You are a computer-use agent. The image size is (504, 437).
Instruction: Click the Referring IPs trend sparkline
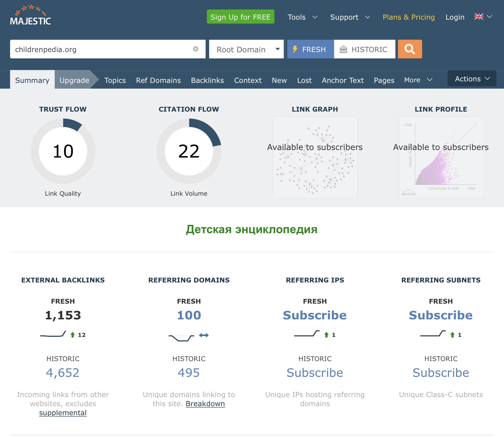(x=307, y=334)
